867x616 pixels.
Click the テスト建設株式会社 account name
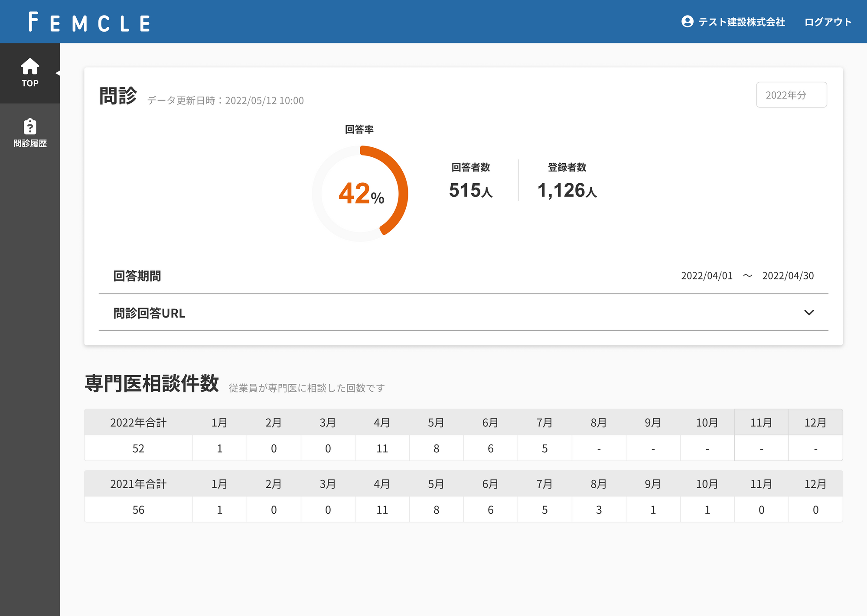pos(741,22)
